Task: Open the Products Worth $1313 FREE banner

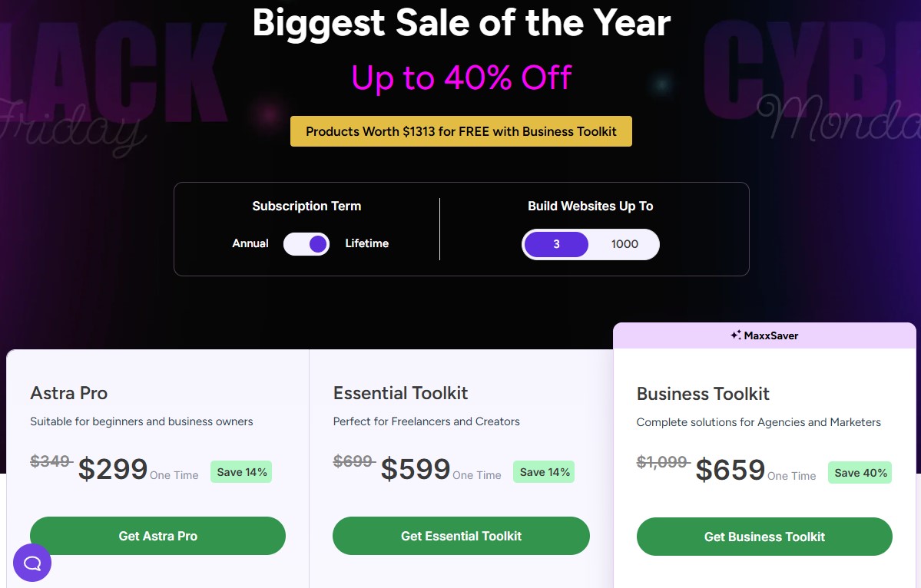Action: click(461, 131)
